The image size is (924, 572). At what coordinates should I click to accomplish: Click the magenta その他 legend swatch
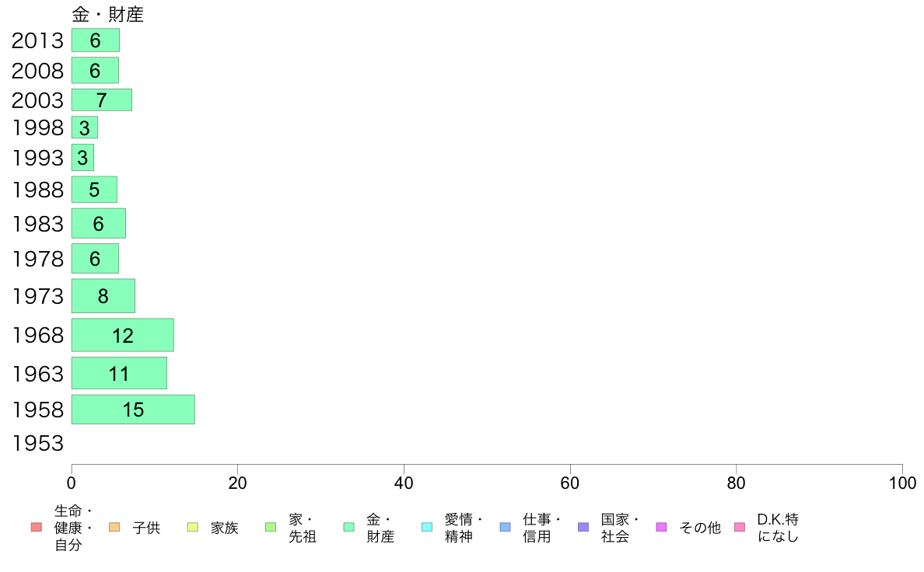[661, 527]
